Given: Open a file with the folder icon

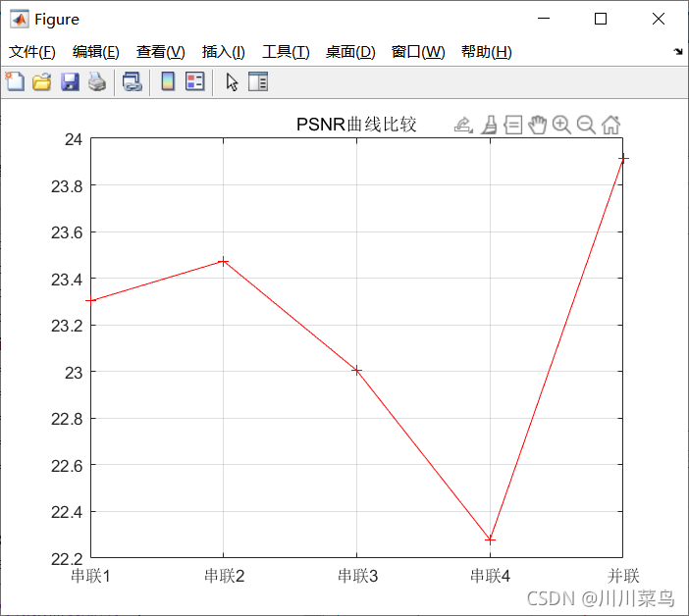Looking at the screenshot, I should pos(42,81).
